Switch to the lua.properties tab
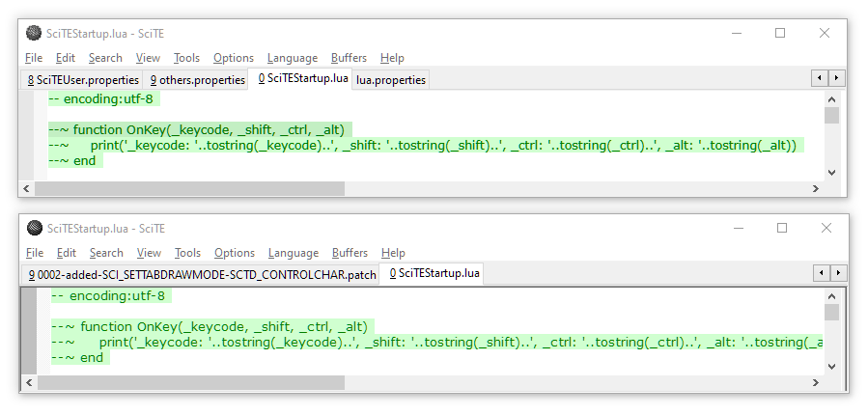The height and width of the screenshot is (415, 868). click(390, 80)
